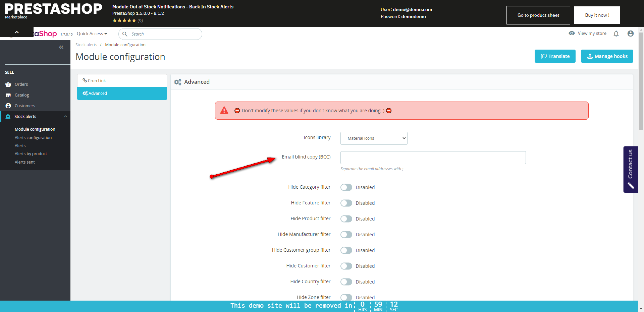Click the flag icon on Translate button
Viewport: 644px width, 312px height.
pos(544,56)
